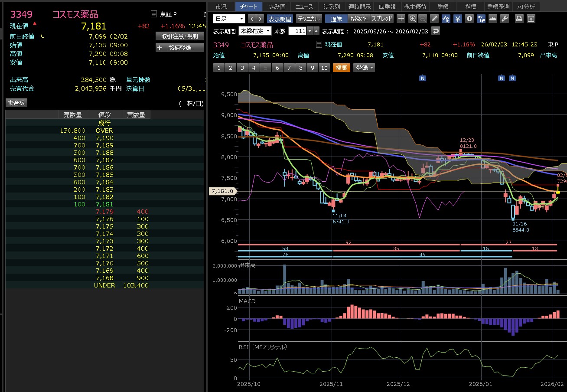Viewport: 567px width, 392px height.
Task: Open the chart settings wrench icon
Action: [x=504, y=19]
